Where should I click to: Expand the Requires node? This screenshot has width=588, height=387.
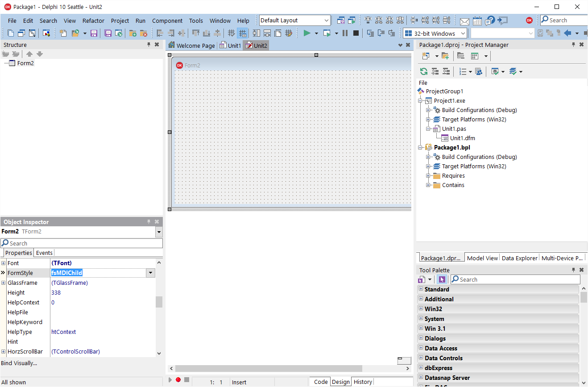tap(428, 175)
